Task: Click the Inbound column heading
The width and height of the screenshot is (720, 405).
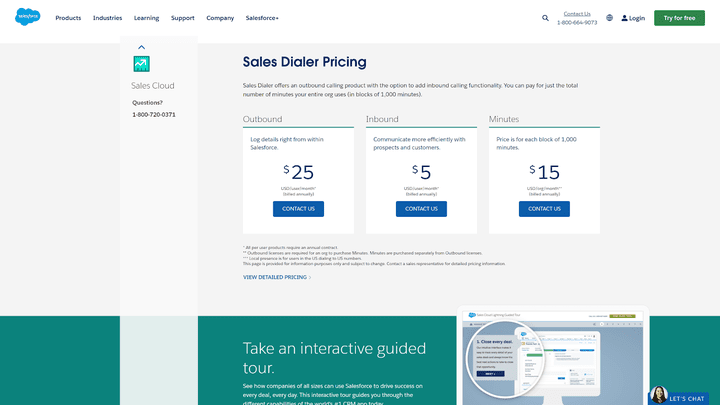Action: click(382, 119)
